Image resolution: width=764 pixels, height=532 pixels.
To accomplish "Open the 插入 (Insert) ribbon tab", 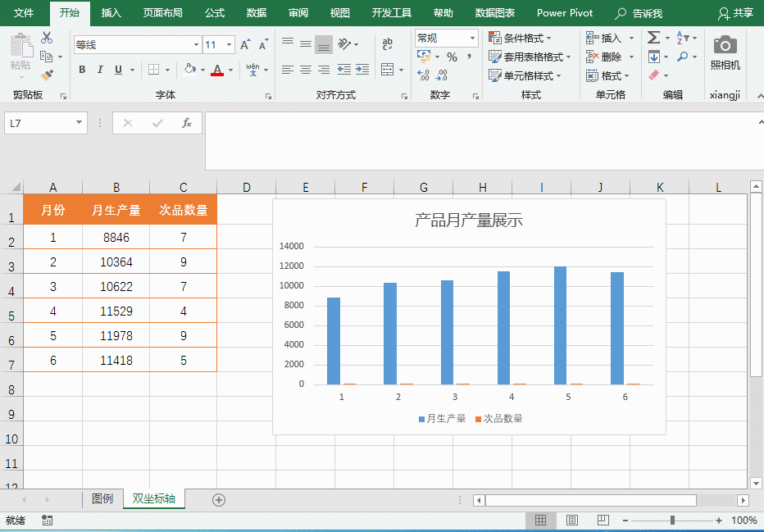I will [x=111, y=13].
